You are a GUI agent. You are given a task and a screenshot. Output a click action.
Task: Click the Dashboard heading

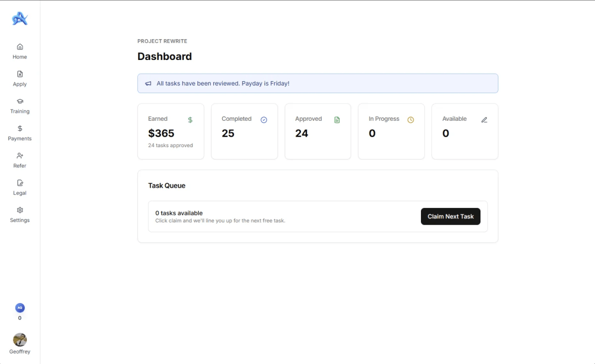(165, 56)
